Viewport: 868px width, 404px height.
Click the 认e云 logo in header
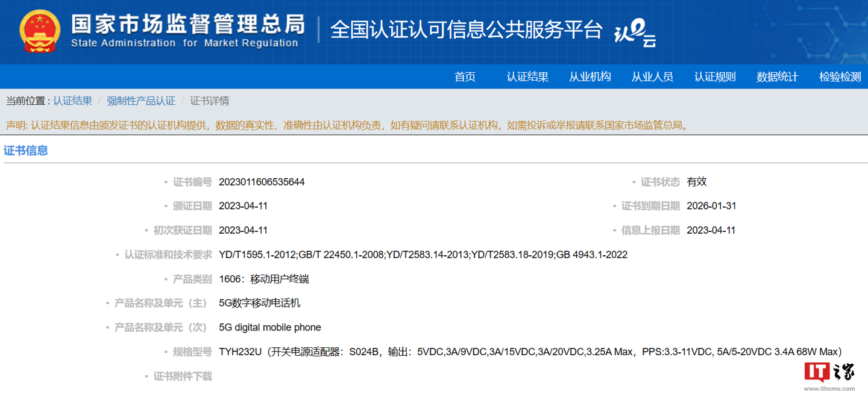coord(634,31)
